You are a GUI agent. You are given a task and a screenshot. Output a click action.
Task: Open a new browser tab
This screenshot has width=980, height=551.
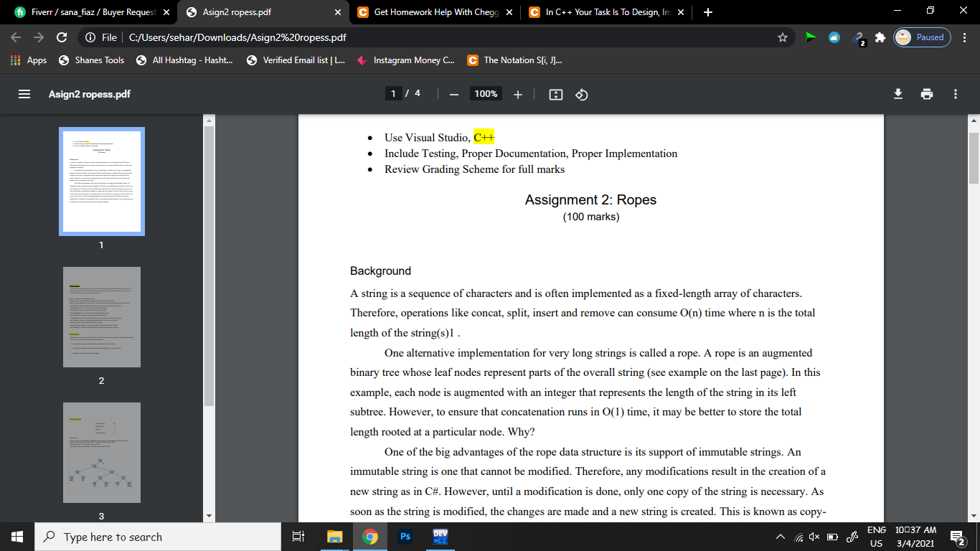[x=708, y=12]
